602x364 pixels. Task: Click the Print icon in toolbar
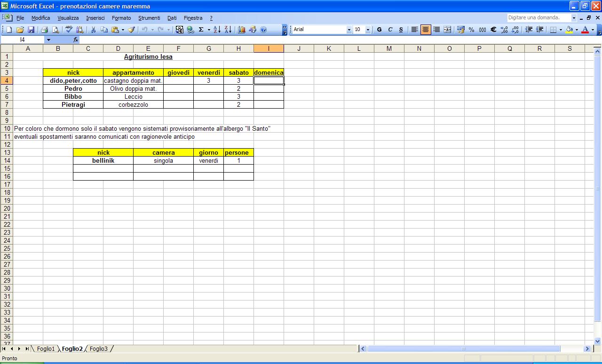(45, 30)
